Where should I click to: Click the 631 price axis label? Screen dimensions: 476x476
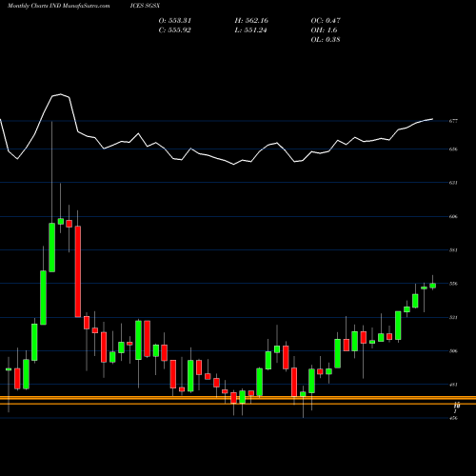click(x=453, y=183)
